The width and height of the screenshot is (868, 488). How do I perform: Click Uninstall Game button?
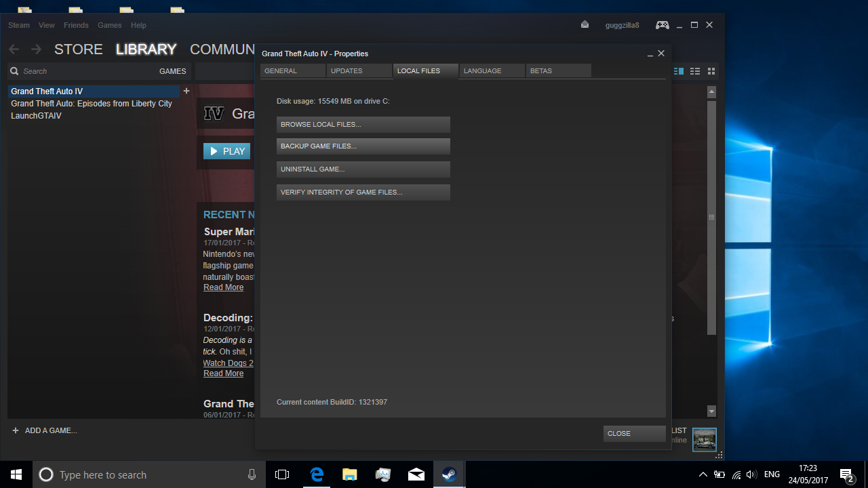pos(363,169)
